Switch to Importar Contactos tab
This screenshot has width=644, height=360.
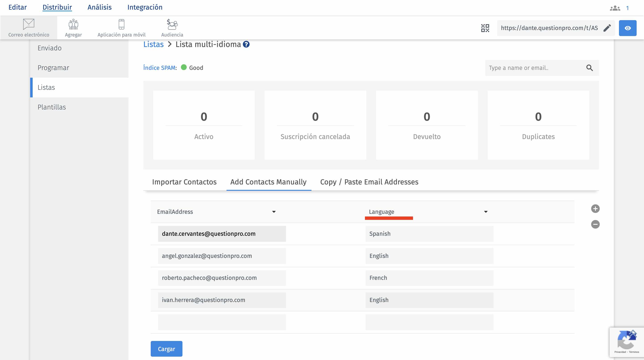coord(184,182)
